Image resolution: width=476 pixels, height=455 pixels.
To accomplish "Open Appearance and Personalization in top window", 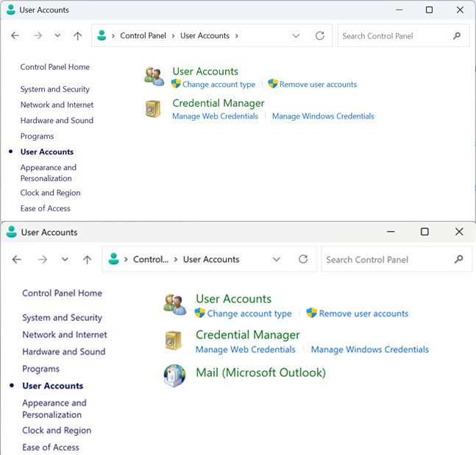I will coord(49,173).
